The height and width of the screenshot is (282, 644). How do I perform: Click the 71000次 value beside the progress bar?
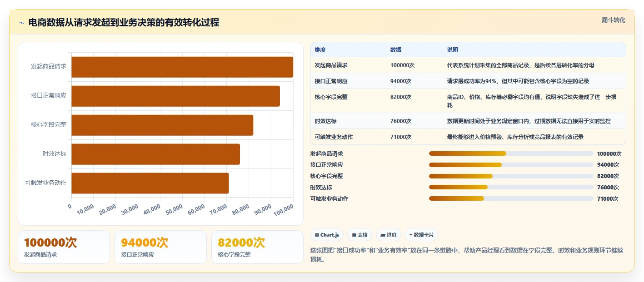click(x=608, y=199)
